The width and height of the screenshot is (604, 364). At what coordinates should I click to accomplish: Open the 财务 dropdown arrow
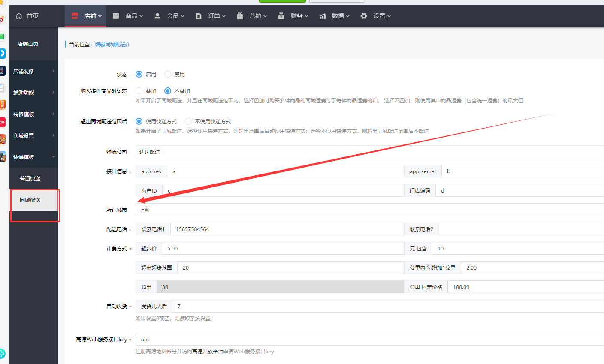pyautogui.click(x=306, y=16)
